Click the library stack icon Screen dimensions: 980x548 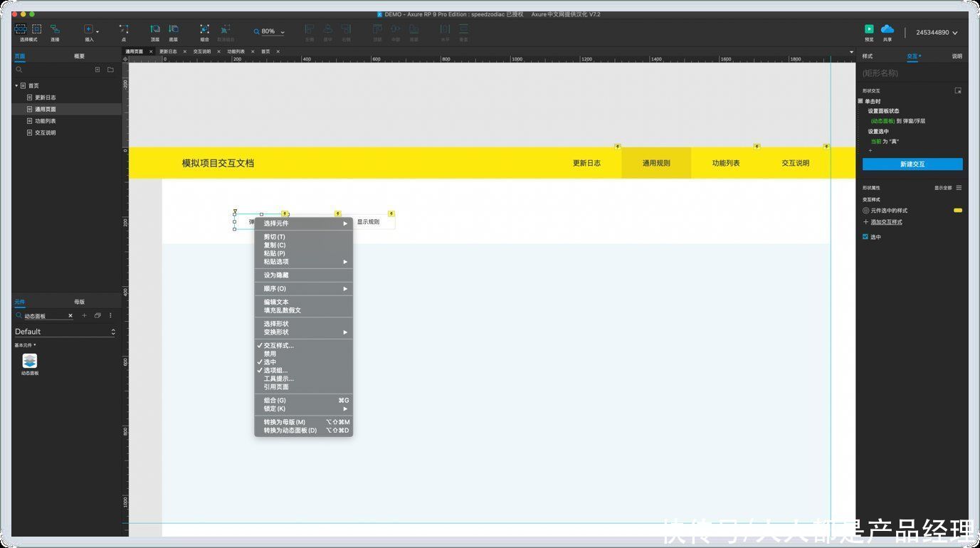pos(98,316)
